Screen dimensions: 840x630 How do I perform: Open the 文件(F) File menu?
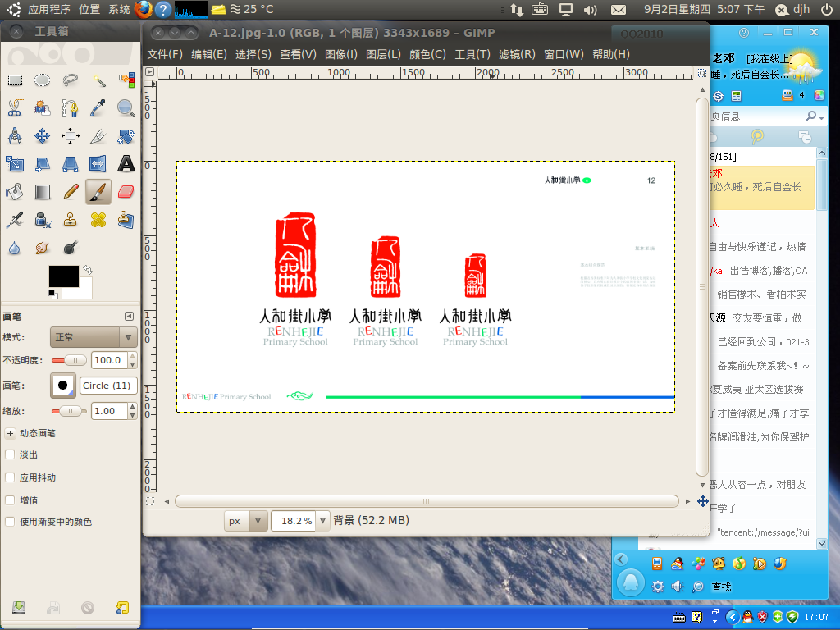click(165, 55)
